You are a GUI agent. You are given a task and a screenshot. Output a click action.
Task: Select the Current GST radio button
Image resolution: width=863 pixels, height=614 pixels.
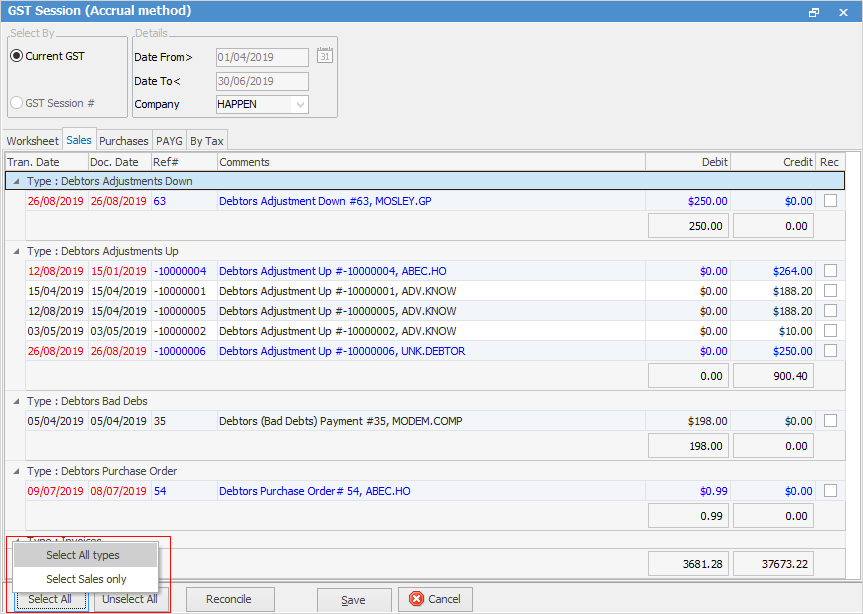pyautogui.click(x=16, y=56)
